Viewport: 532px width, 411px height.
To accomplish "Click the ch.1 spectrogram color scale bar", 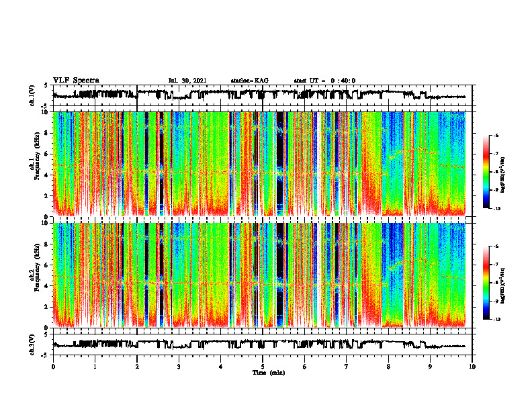I will (486, 172).
